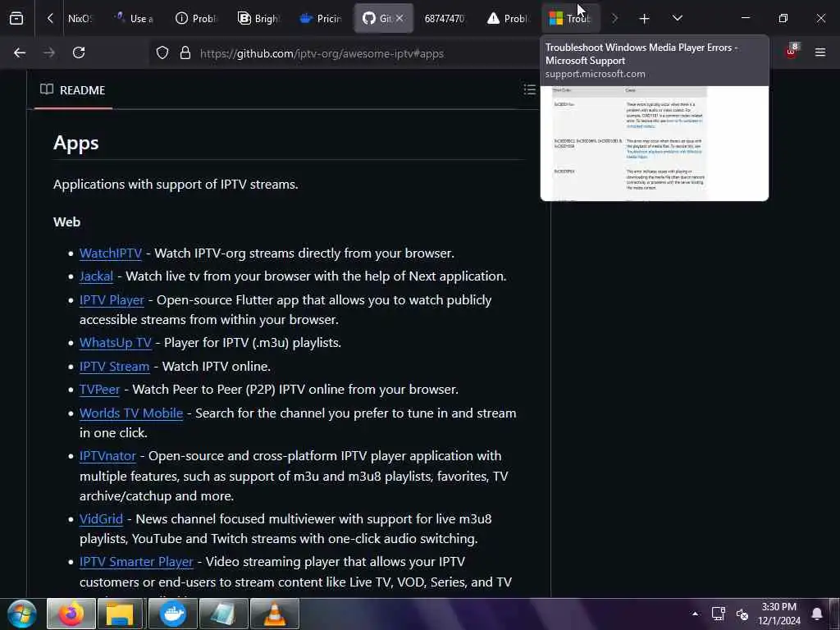This screenshot has width=840, height=630.
Task: Open the Worlds TV Mobile link
Action: [x=131, y=413]
